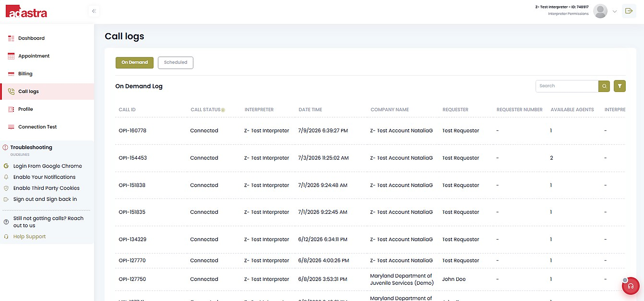Click the Call Status info icon

[x=223, y=110]
